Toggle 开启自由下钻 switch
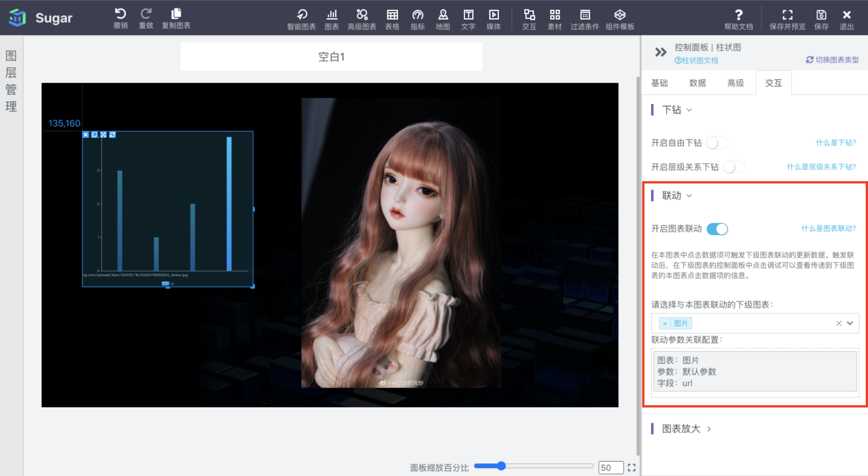Screen dimensions: 868x476 point(717,143)
